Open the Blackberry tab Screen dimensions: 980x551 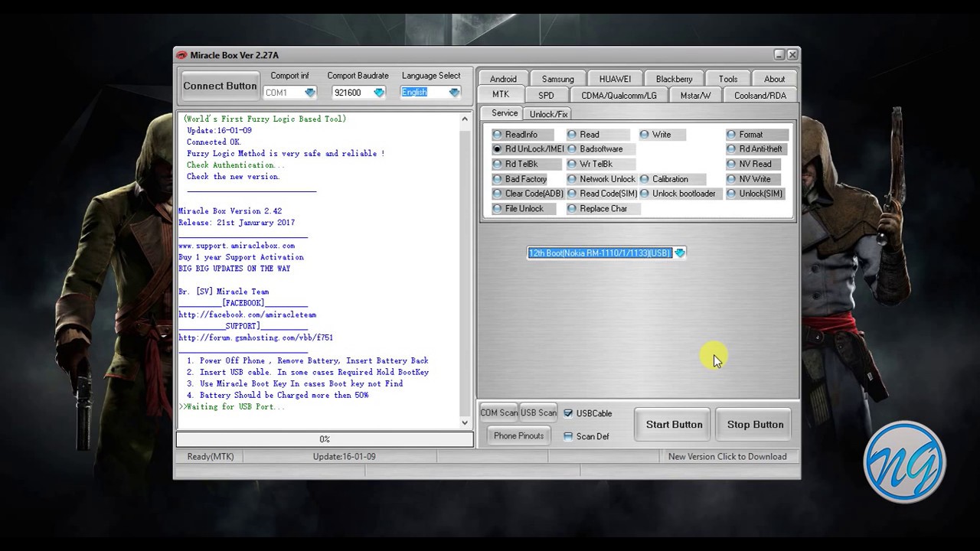pos(674,79)
